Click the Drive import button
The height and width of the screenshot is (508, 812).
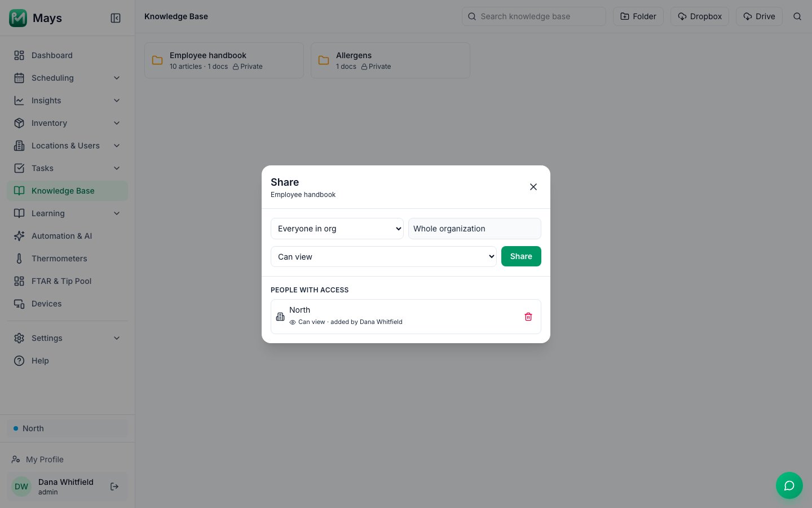tap(759, 16)
